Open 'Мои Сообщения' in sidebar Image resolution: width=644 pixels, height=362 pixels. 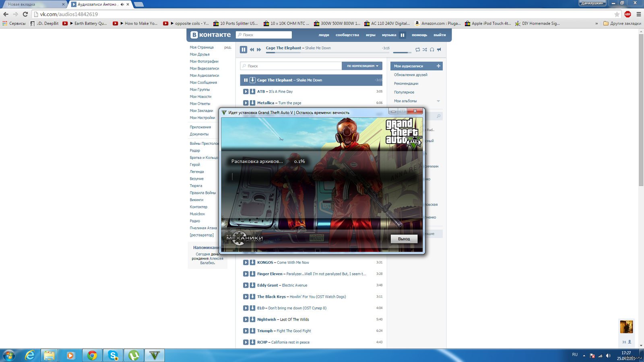(203, 82)
